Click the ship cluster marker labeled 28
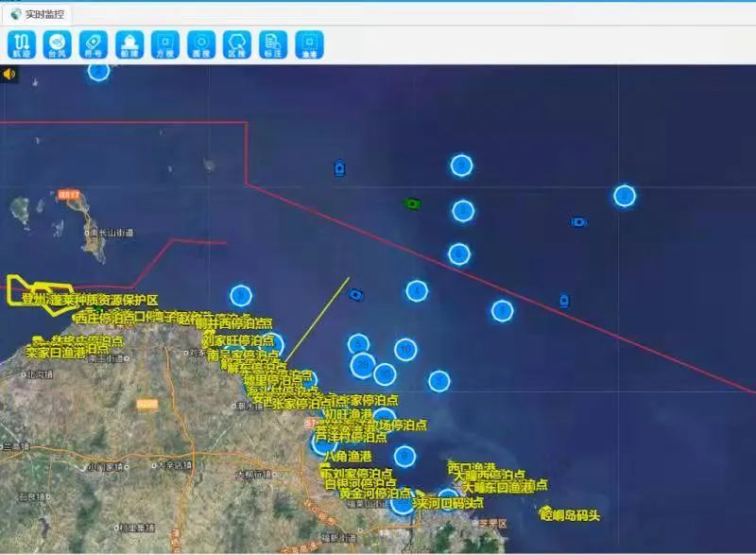Image resolution: width=756 pixels, height=555 pixels. tap(363, 365)
